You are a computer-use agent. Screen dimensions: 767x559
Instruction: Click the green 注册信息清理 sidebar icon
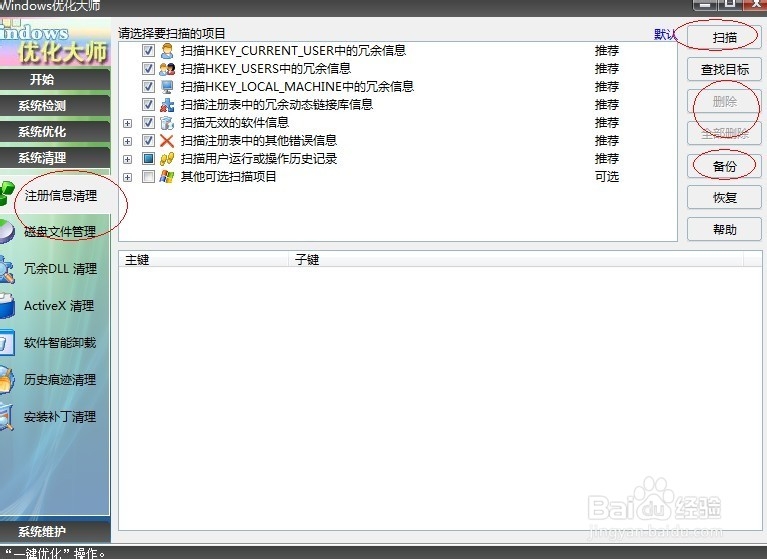pyautogui.click(x=6, y=194)
